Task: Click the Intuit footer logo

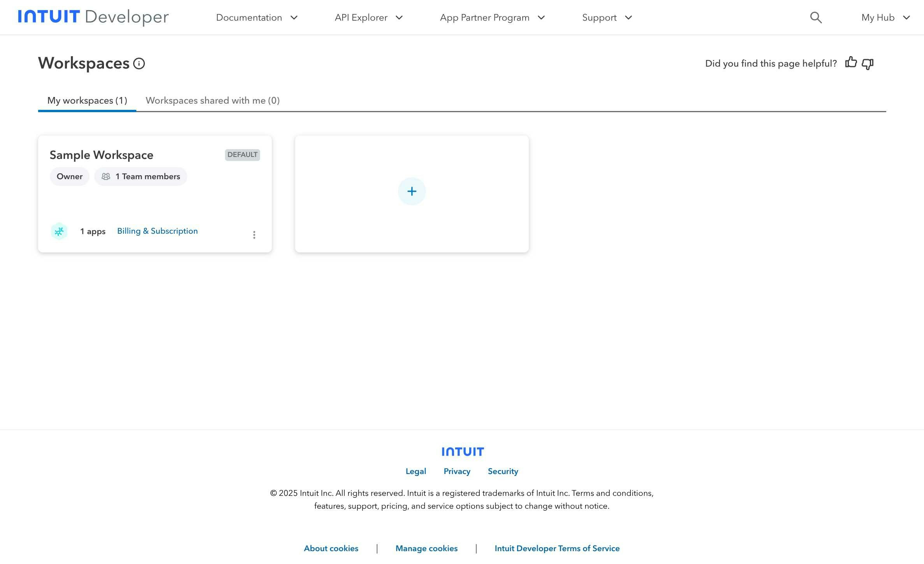Action: 463,451
